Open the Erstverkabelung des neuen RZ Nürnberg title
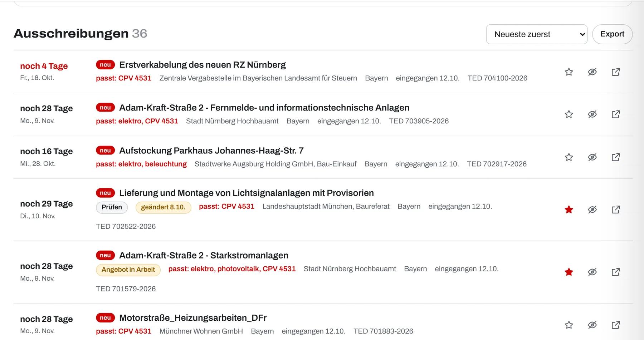Image resolution: width=644 pixels, height=340 pixels. (203, 65)
